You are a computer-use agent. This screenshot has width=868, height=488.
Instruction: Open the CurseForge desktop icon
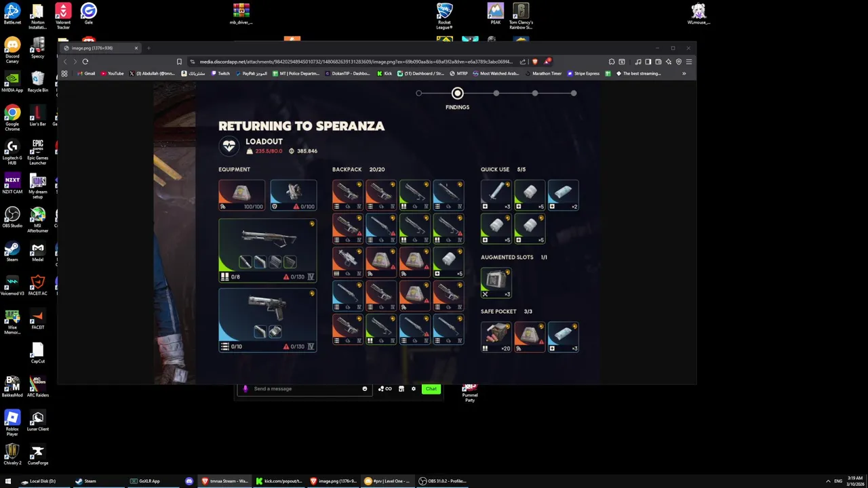38,455
